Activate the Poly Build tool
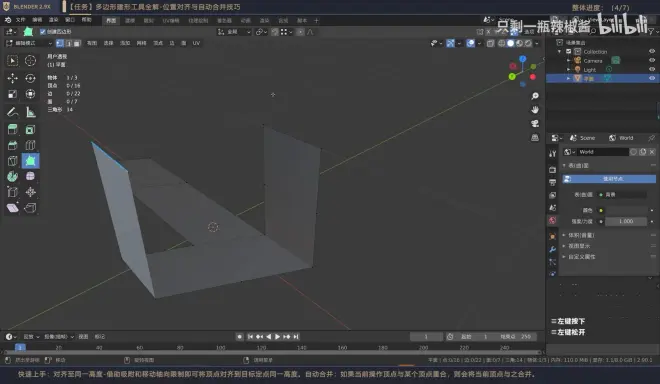Screen dimensions: 660x384 pos(30,160)
